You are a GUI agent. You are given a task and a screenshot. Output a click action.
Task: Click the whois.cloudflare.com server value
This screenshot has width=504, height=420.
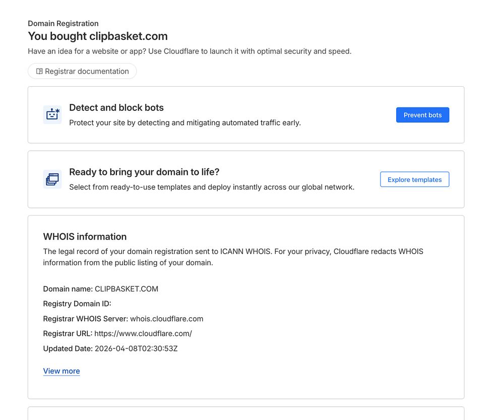(167, 319)
